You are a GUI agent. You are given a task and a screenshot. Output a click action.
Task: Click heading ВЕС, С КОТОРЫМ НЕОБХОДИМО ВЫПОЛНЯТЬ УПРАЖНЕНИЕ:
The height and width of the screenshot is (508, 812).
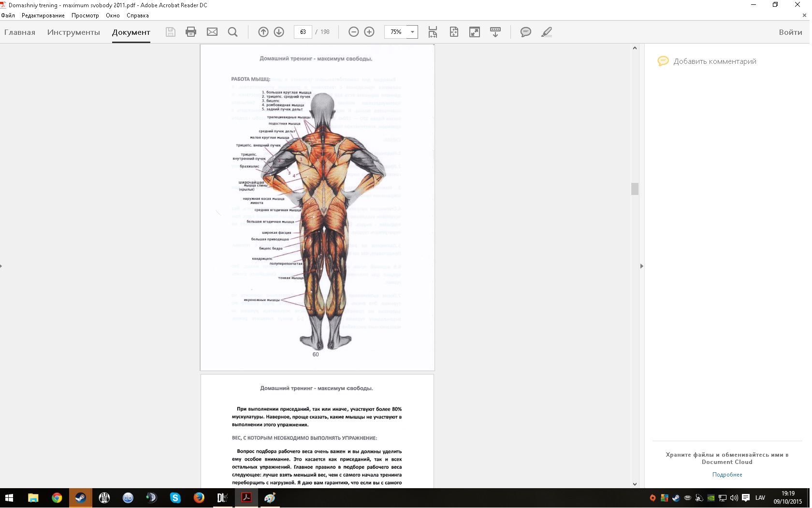304,438
